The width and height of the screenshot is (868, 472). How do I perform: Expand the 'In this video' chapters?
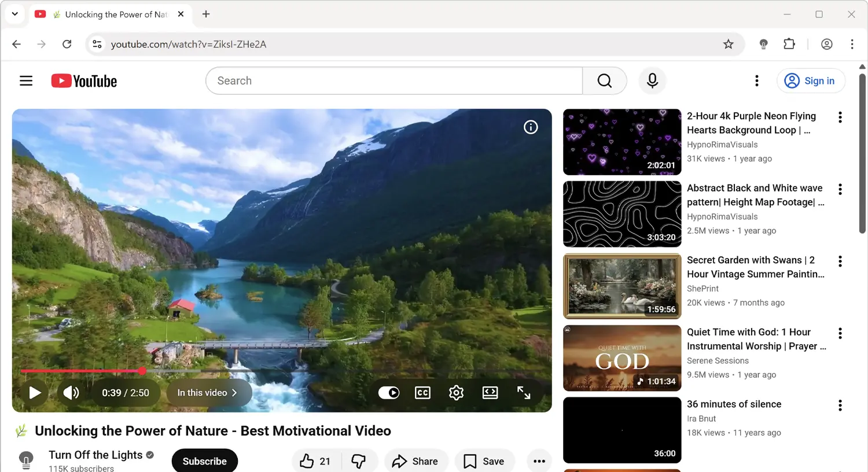[x=208, y=392]
